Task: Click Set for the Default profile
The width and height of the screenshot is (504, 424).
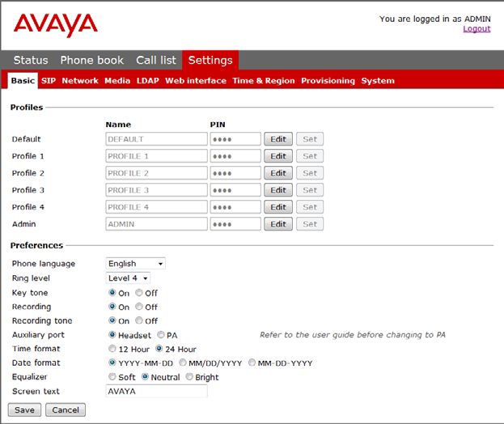Action: click(310, 139)
